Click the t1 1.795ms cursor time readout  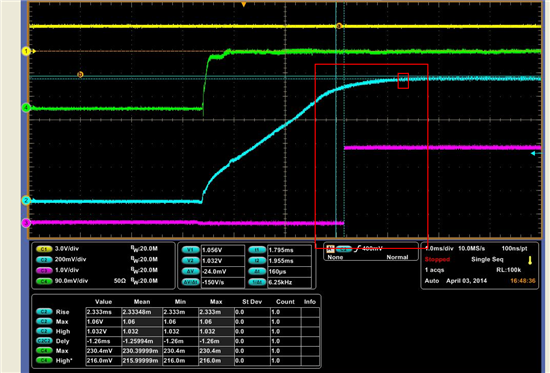[x=280, y=250]
